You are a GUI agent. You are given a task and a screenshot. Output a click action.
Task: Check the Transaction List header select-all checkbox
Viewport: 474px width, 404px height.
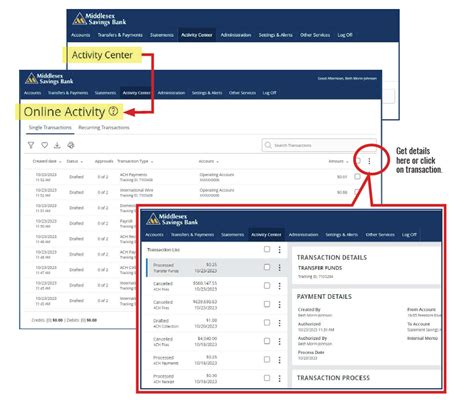267,249
